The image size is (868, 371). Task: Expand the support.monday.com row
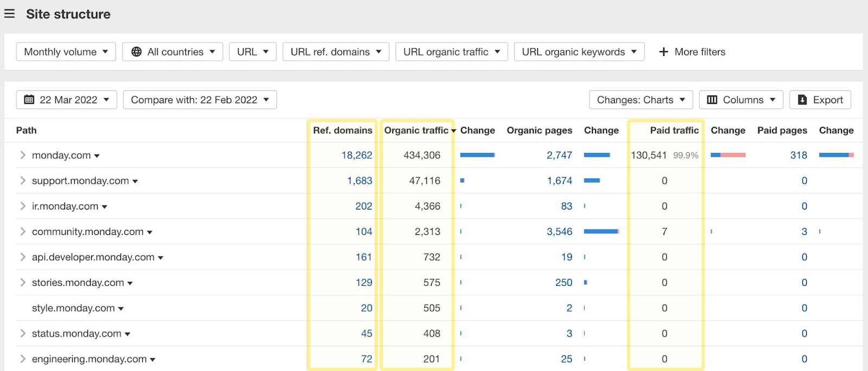pyautogui.click(x=23, y=181)
